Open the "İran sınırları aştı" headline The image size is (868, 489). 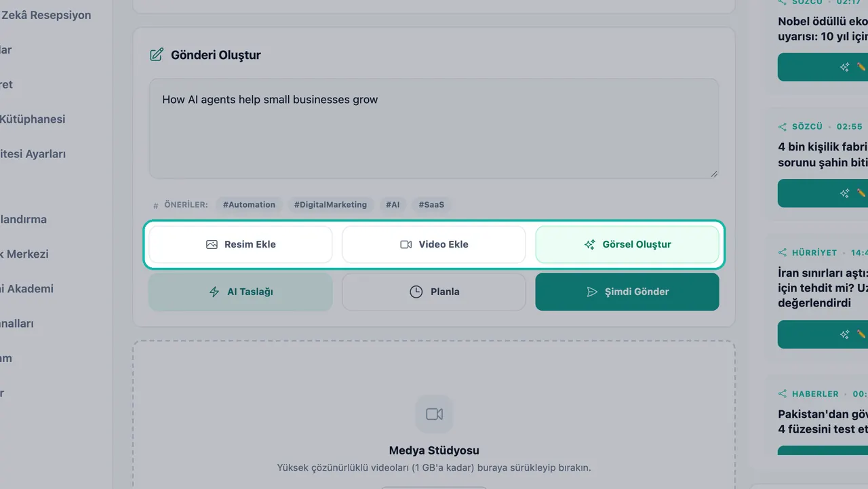tap(823, 288)
